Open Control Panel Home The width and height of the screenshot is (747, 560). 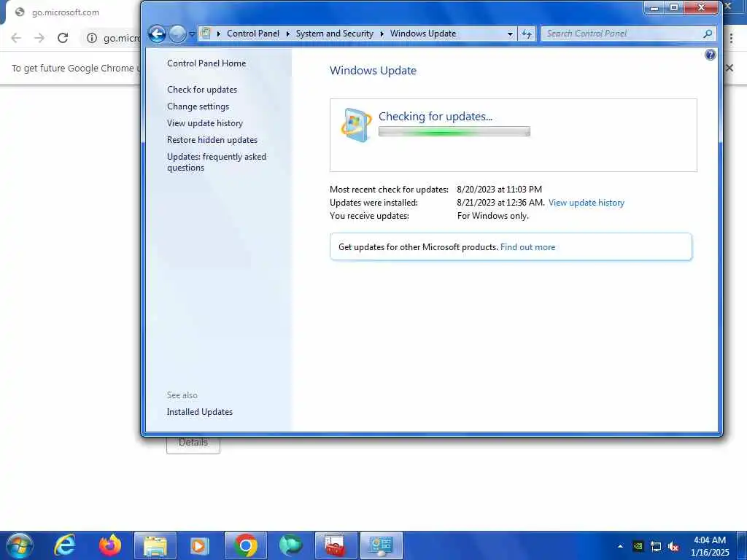tap(206, 63)
